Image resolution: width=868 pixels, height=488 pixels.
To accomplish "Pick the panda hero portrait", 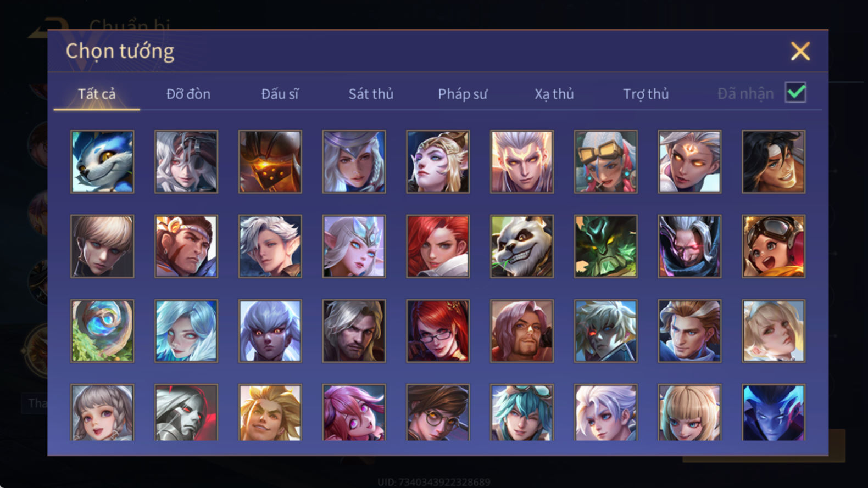I will tap(522, 246).
